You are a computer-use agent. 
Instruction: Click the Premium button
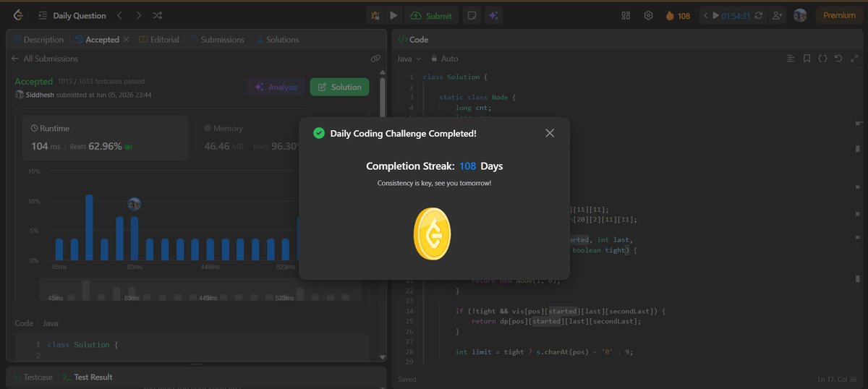click(x=839, y=15)
